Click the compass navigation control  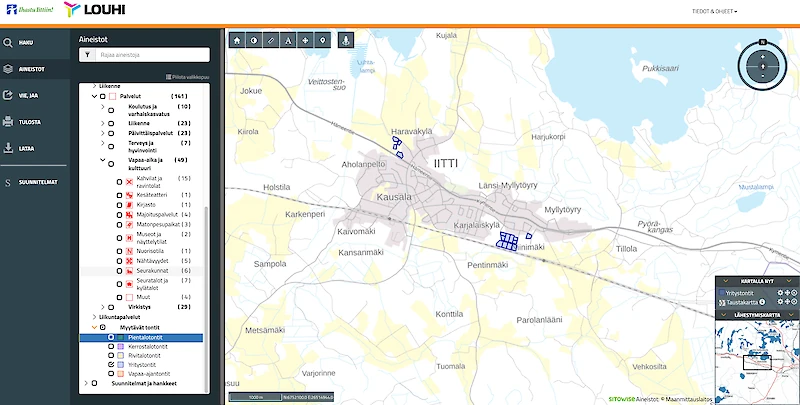[x=762, y=66]
